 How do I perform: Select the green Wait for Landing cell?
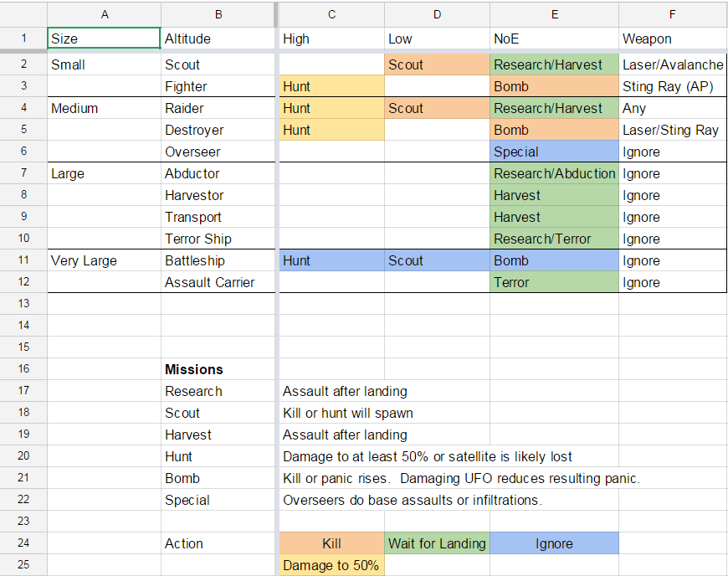coord(437,543)
